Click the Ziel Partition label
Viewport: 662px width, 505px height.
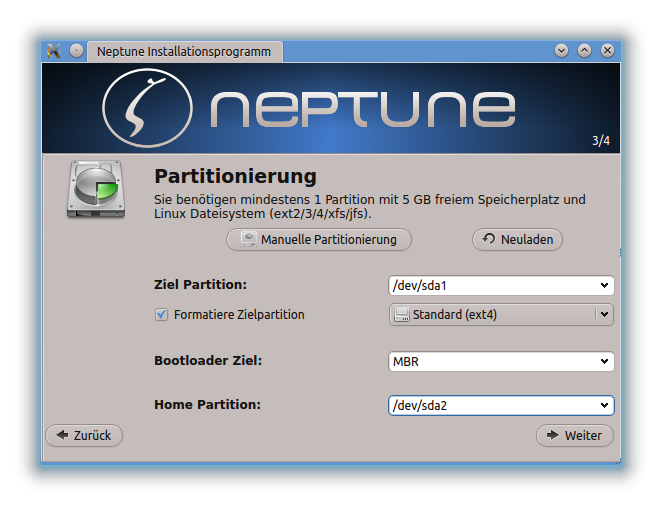point(201,285)
